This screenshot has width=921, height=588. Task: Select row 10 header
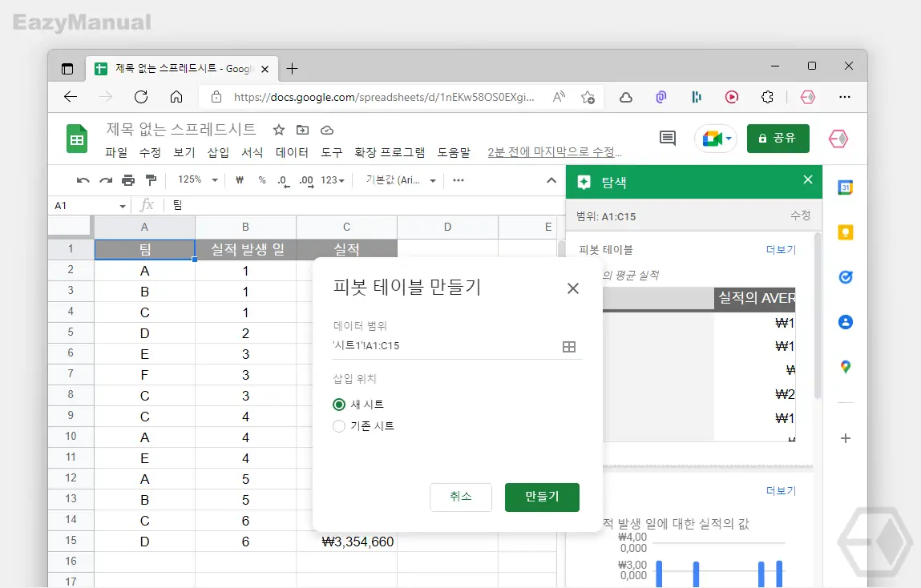[71, 437]
